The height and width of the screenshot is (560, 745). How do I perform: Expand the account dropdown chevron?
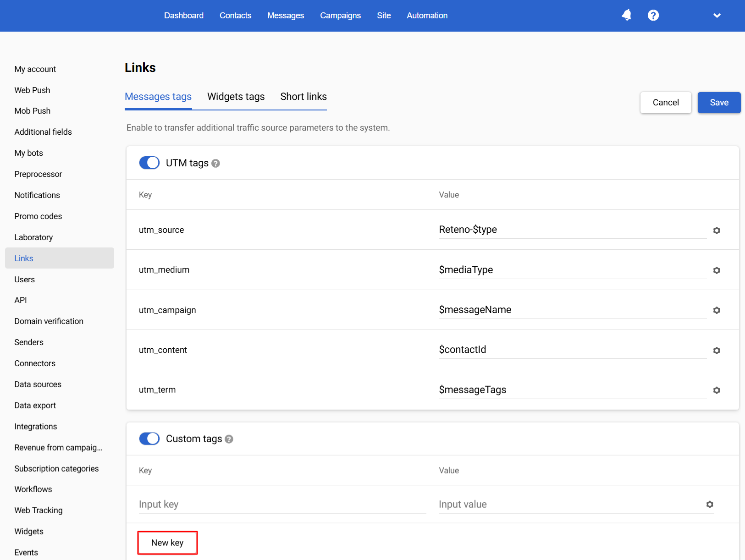click(x=717, y=16)
